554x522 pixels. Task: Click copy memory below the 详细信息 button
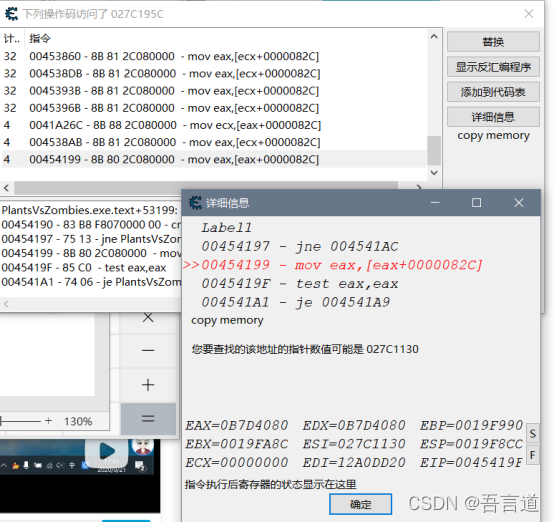click(493, 136)
